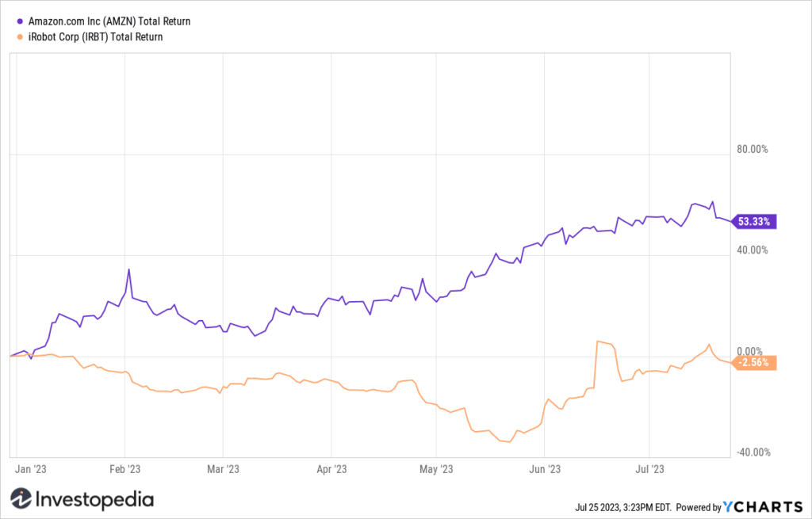Viewport: 812px width, 519px height.
Task: Click the YCharts logo
Action: tap(762, 506)
